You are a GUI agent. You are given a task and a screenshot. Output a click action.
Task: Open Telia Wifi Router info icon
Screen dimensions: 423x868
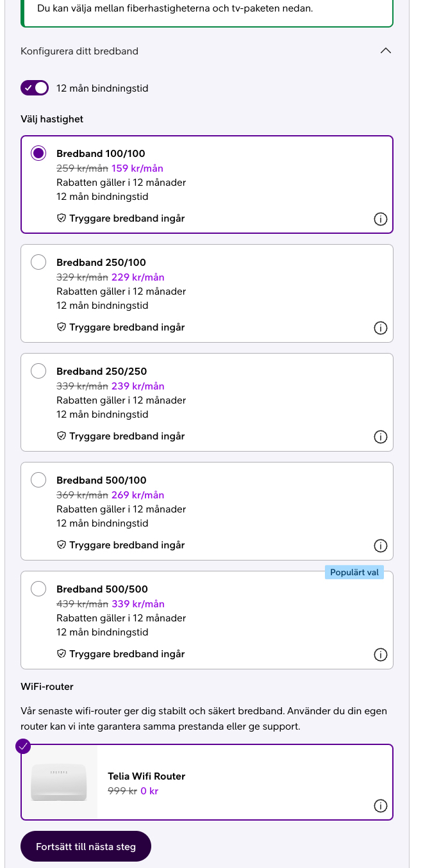[380, 806]
